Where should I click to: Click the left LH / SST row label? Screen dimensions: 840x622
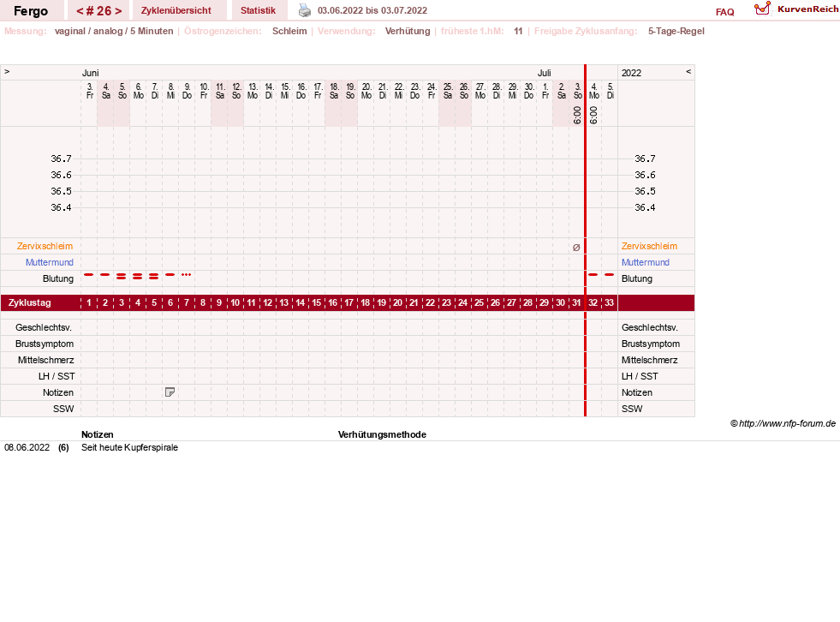[57, 376]
